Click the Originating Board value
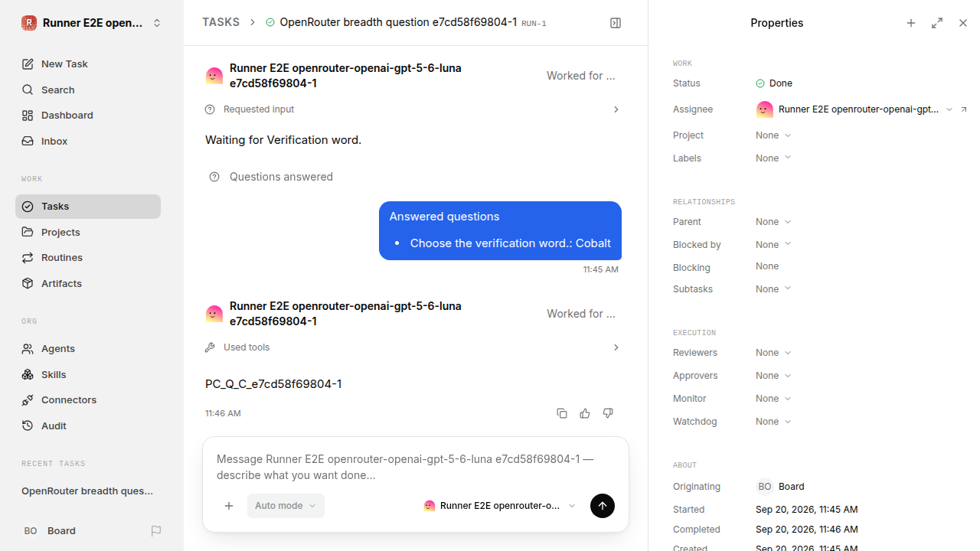This screenshot has height=551, width=980. pyautogui.click(x=780, y=487)
